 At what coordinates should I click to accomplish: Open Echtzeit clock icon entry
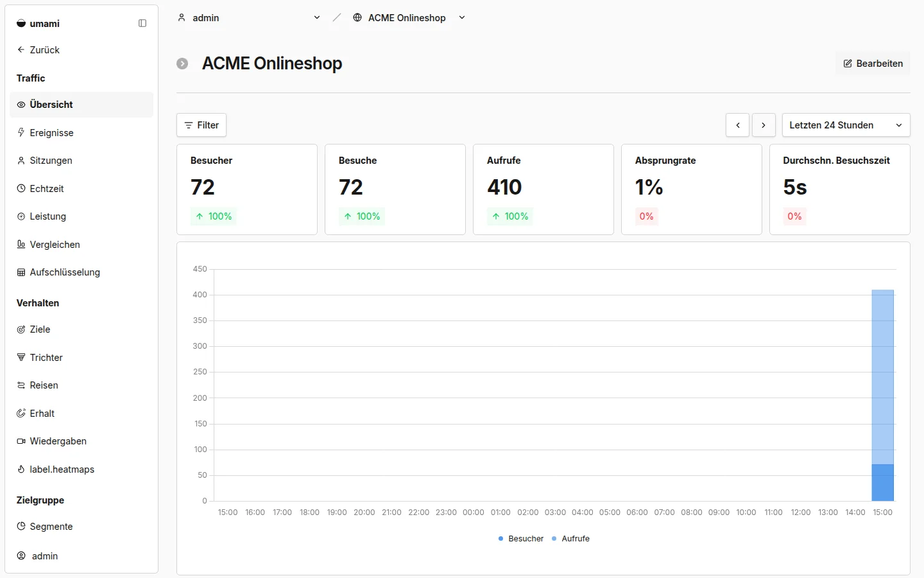click(x=21, y=188)
